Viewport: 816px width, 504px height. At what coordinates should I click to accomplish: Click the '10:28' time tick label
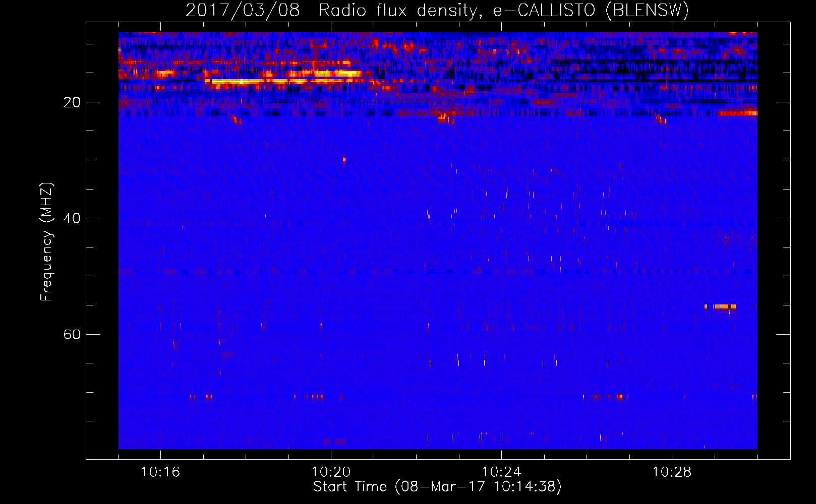672,472
